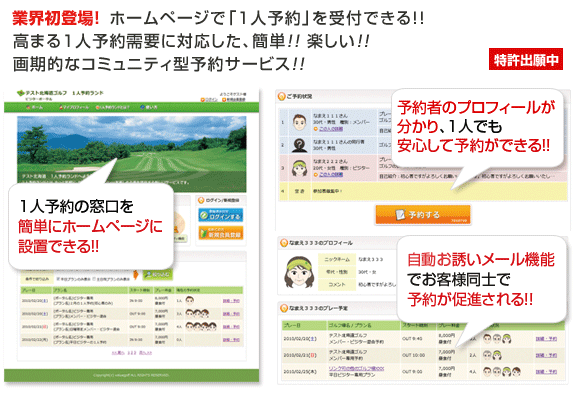Open 詳細・予約 link in the OUT 10:00 row
Viewport: 573px width, 400px height.
(546, 355)
